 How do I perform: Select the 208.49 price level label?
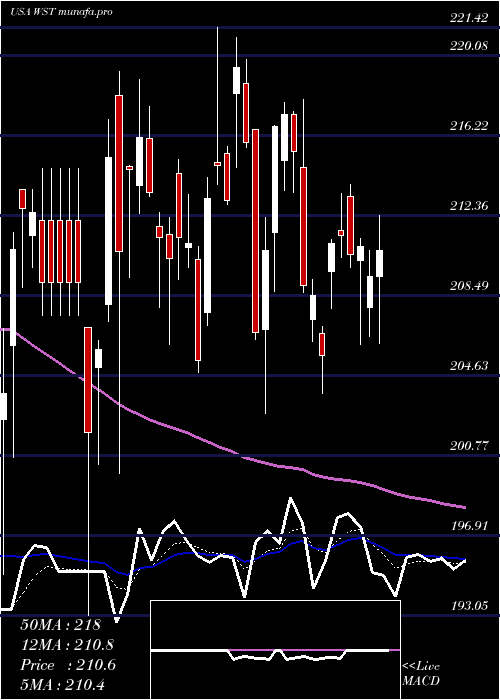coord(468,286)
